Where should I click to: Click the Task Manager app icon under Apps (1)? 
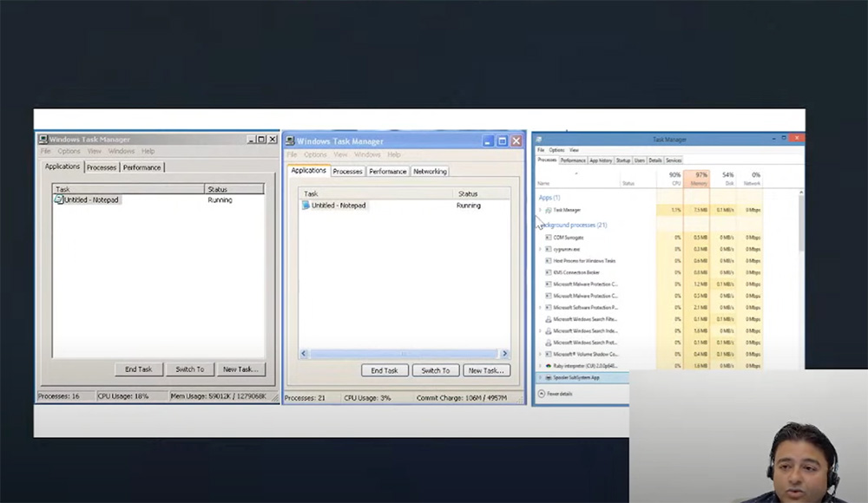549,210
